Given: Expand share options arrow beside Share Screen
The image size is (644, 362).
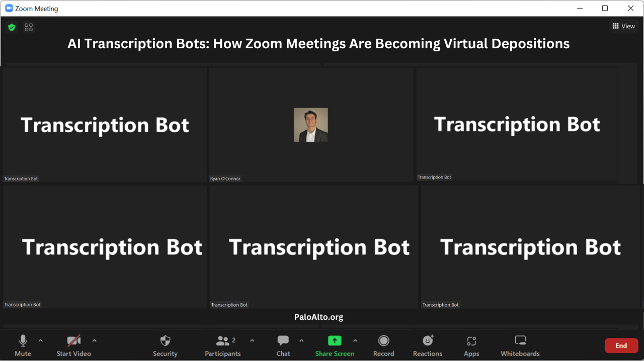Looking at the screenshot, I should pos(355,340).
